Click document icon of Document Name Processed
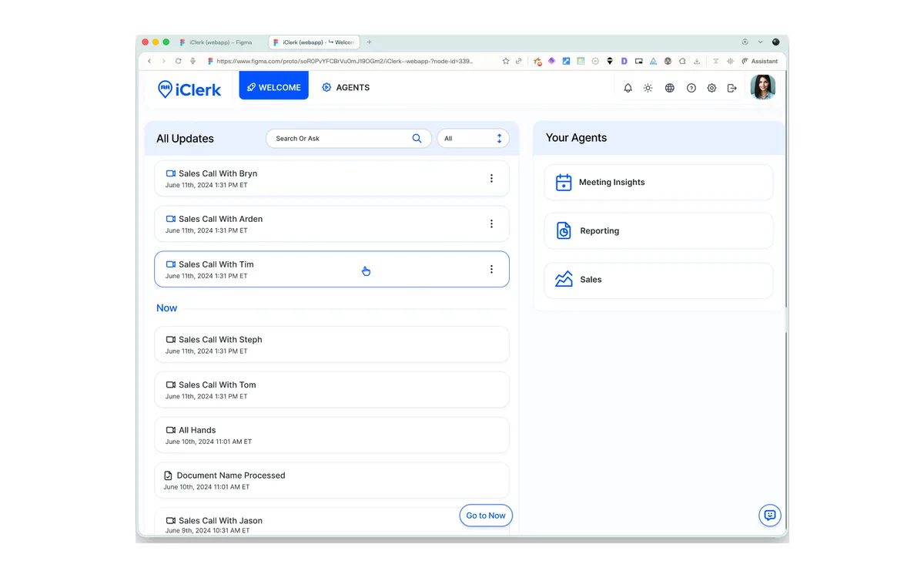Screen dimensions: 924x578 point(169,476)
